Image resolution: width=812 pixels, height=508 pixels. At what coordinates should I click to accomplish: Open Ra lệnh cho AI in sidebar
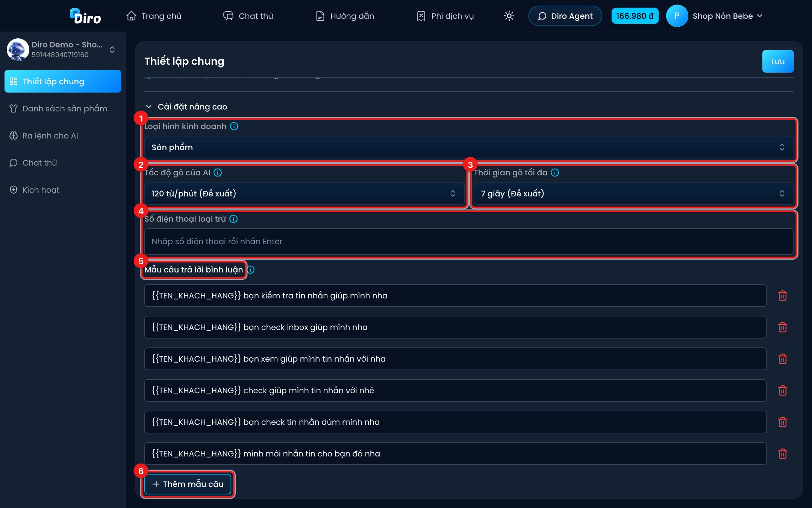pyautogui.click(x=63, y=135)
